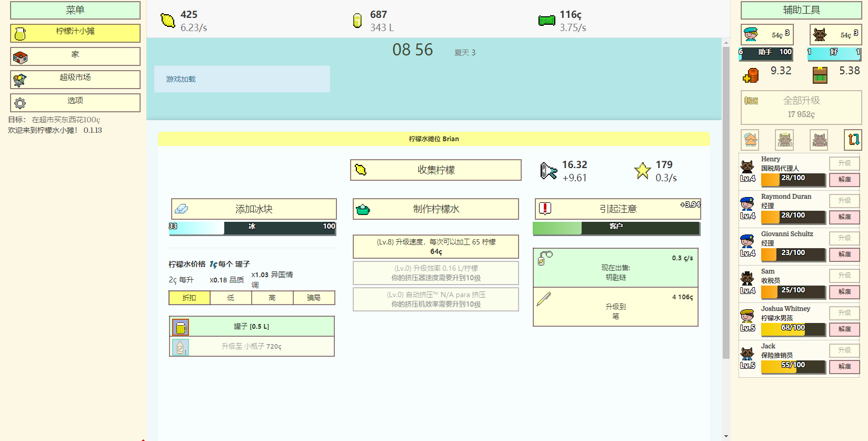Fire Henry with the 解雇 button
The width and height of the screenshot is (868, 441).
coord(844,180)
